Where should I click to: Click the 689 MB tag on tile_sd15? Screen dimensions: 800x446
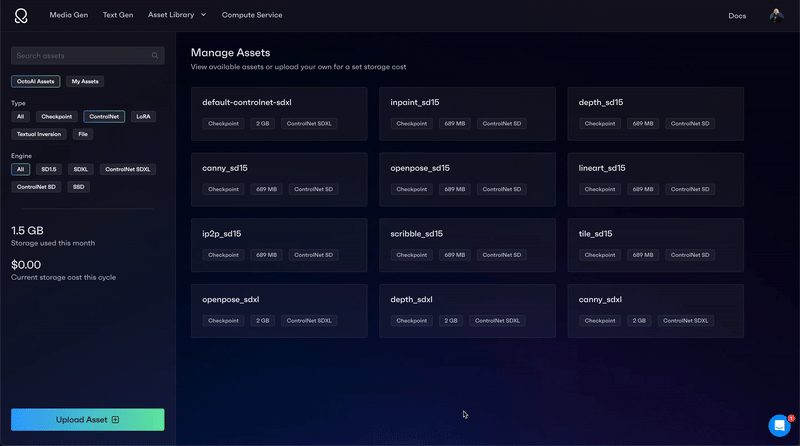tap(643, 255)
